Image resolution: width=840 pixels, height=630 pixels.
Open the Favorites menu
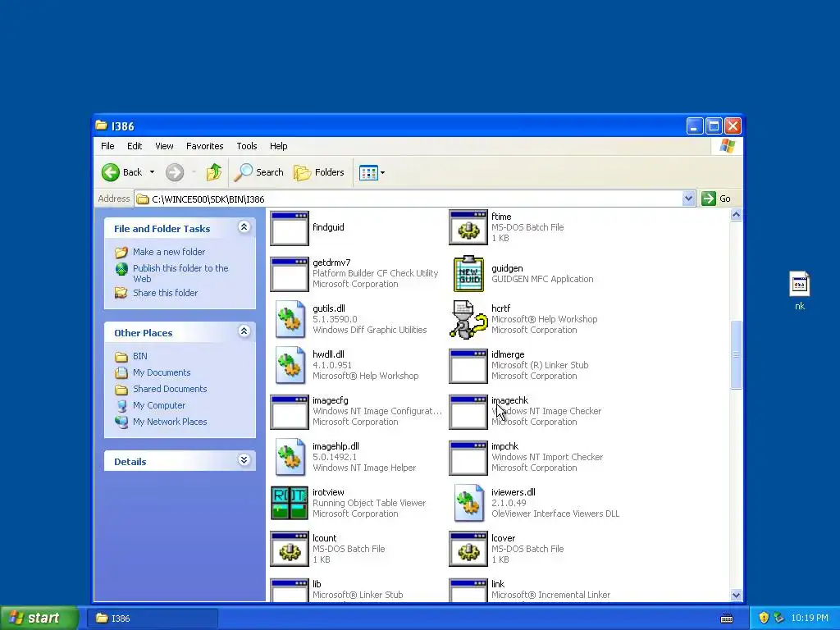click(204, 146)
